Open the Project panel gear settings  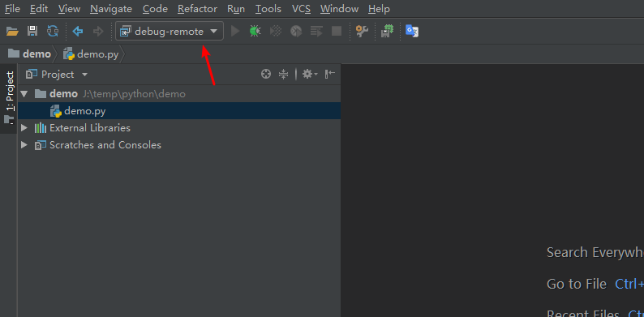(310, 75)
